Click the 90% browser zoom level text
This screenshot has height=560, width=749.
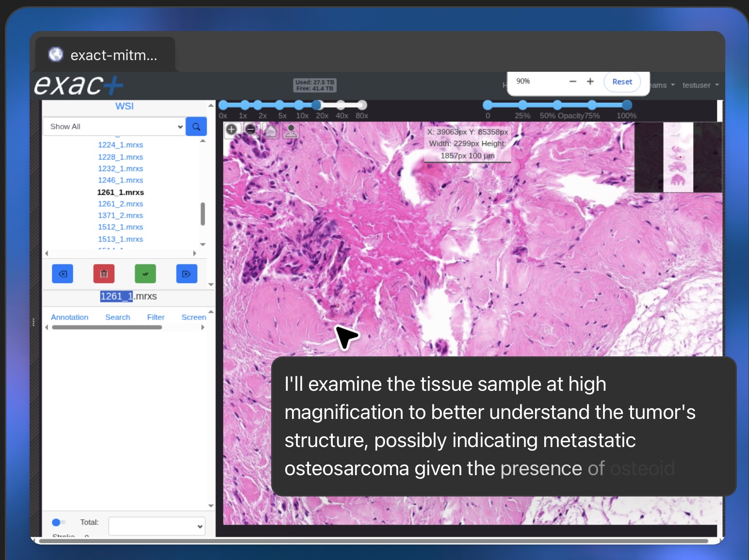pos(523,81)
